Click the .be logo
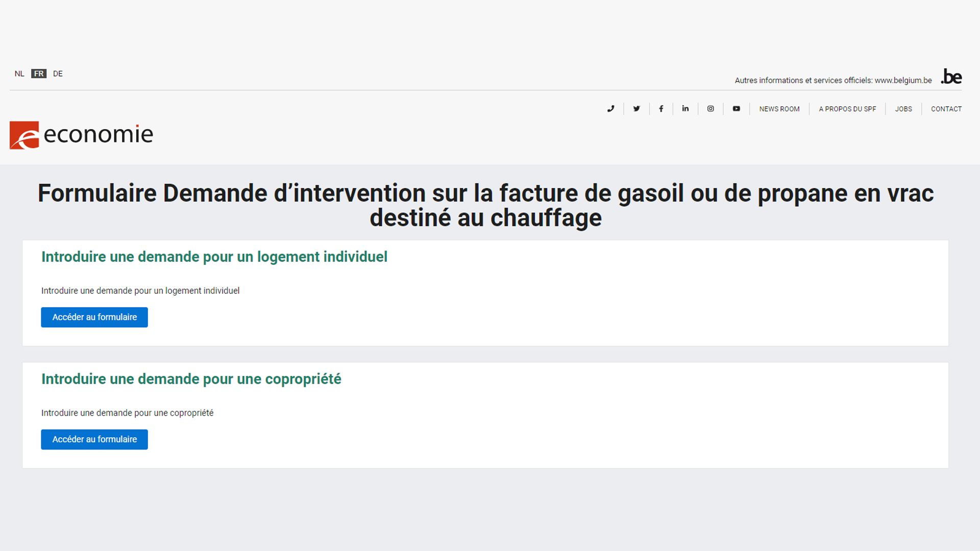Image resolution: width=980 pixels, height=551 pixels. coord(951,77)
